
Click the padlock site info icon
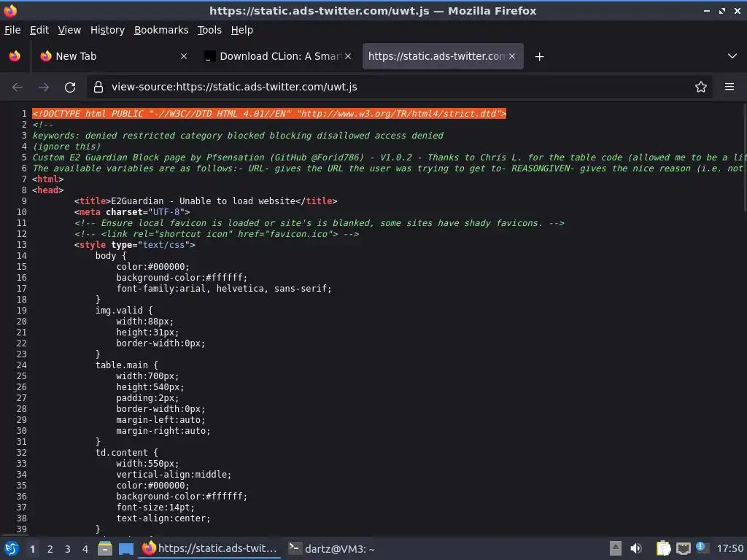pyautogui.click(x=98, y=87)
